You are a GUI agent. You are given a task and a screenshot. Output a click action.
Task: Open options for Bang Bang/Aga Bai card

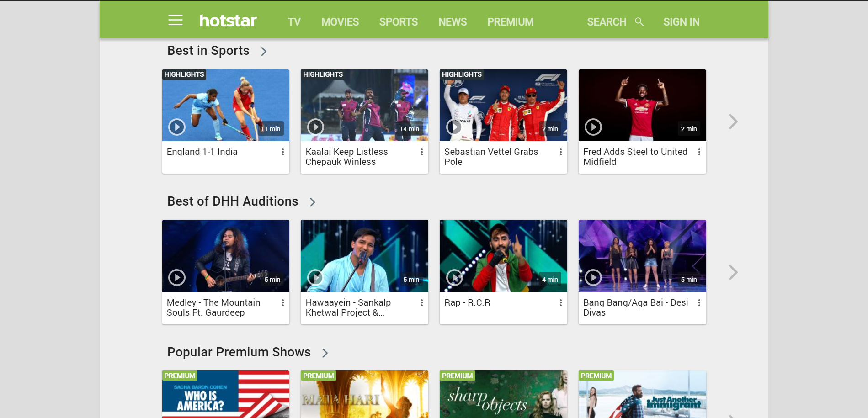tap(699, 303)
